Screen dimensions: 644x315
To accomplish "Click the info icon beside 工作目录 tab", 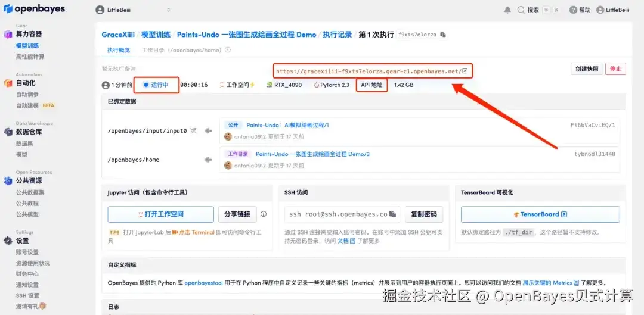I will pos(228,50).
